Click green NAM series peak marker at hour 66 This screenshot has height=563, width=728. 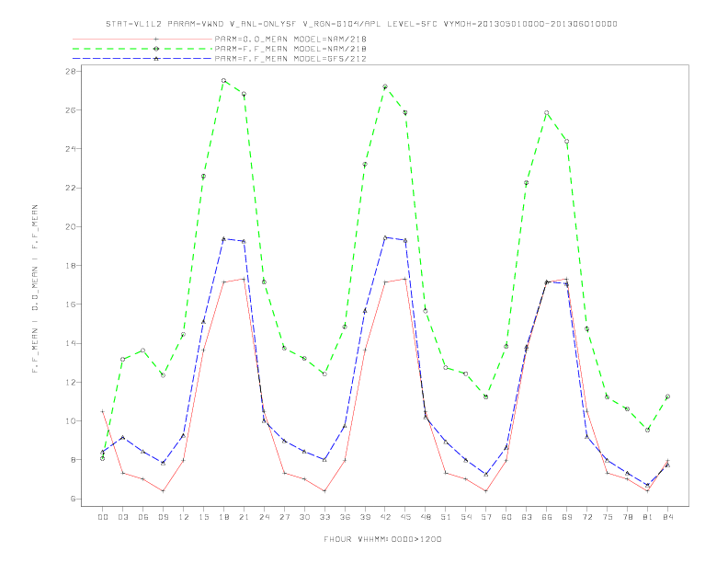[x=547, y=113]
